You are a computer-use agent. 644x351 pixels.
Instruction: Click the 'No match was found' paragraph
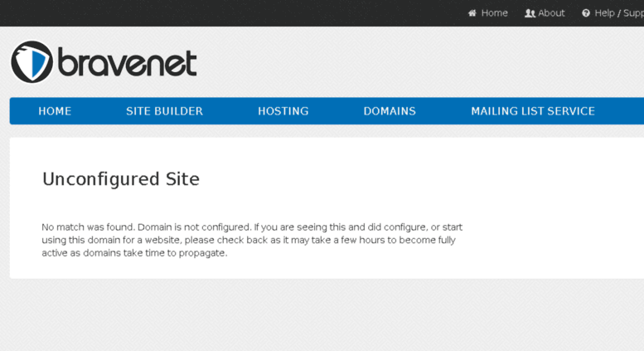pos(252,240)
